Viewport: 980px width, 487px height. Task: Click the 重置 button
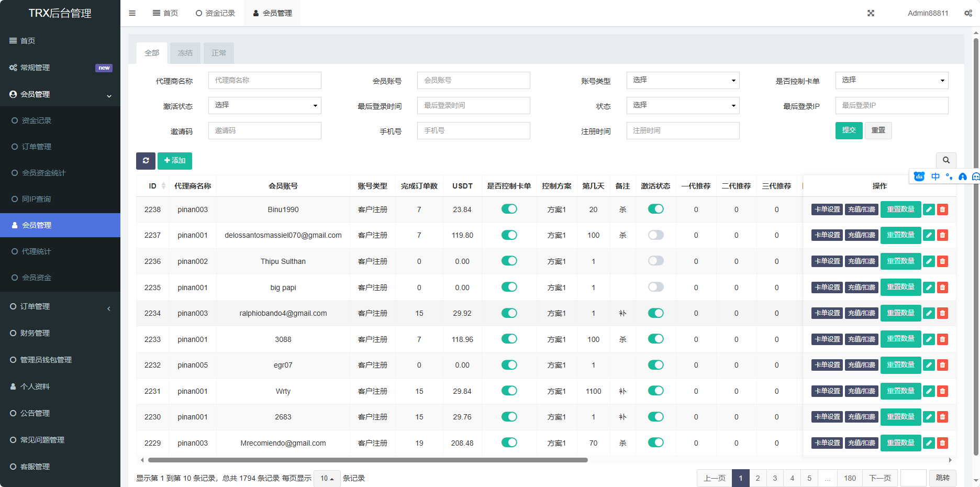(x=878, y=130)
